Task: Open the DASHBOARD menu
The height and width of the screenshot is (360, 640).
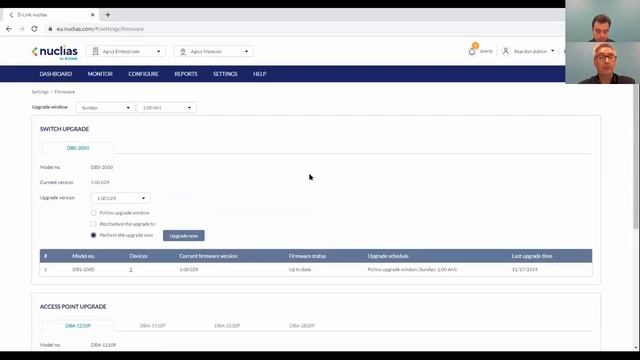Action: [56, 74]
